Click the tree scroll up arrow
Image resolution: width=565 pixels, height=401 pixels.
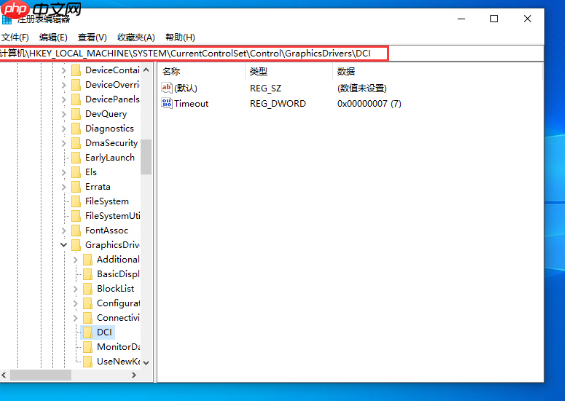tap(146, 70)
